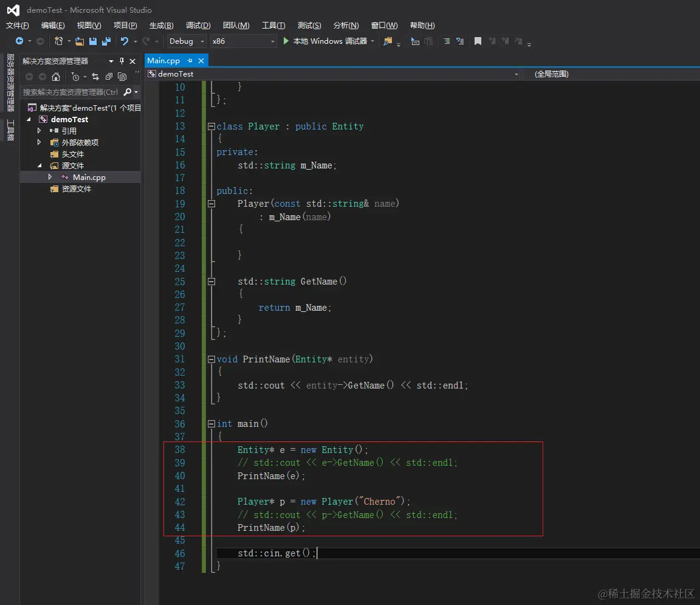Viewport: 700px width, 605px height.
Task: Click Collapse All icon in Solution Explorer
Action: pyautogui.click(x=109, y=77)
